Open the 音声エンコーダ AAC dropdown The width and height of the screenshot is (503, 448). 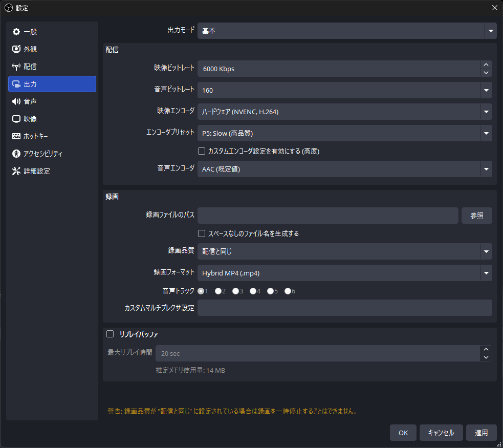tap(344, 169)
